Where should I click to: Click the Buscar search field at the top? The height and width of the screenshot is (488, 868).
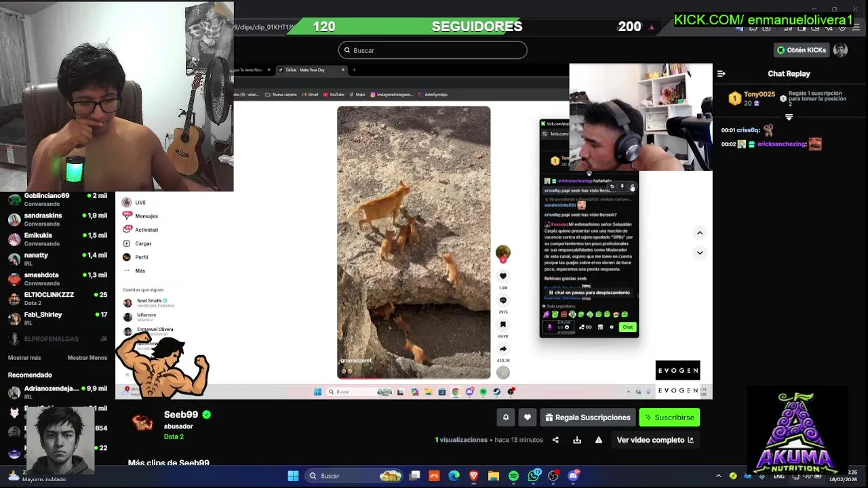pos(433,50)
